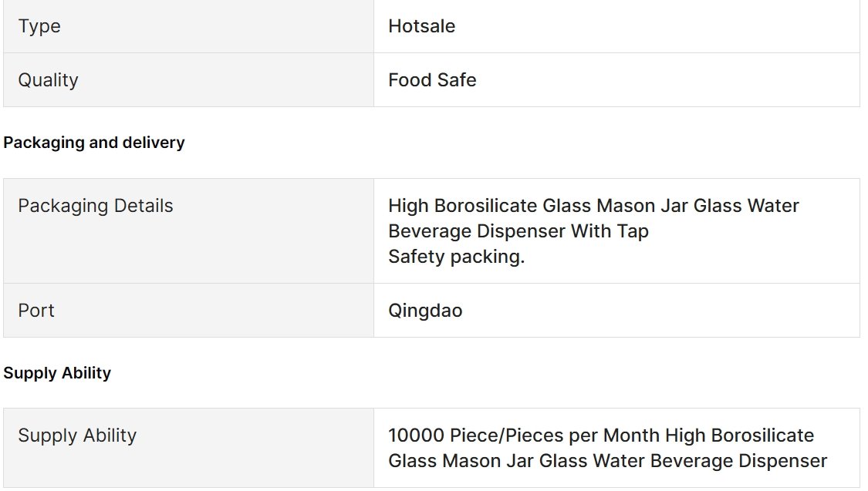The height and width of the screenshot is (491, 868).
Task: Select the Qingdao port value
Action: [425, 311]
